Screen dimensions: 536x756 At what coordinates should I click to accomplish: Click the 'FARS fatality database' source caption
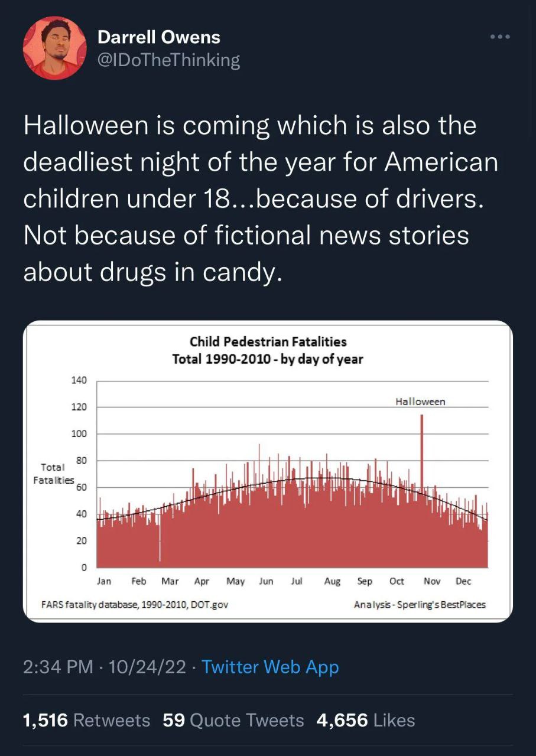[x=135, y=604]
